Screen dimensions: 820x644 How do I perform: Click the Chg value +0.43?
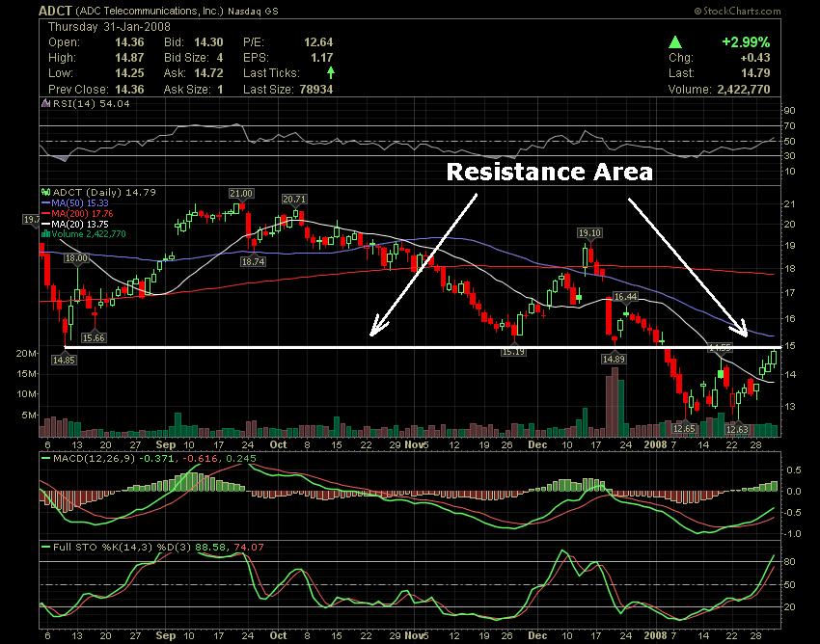click(755, 58)
